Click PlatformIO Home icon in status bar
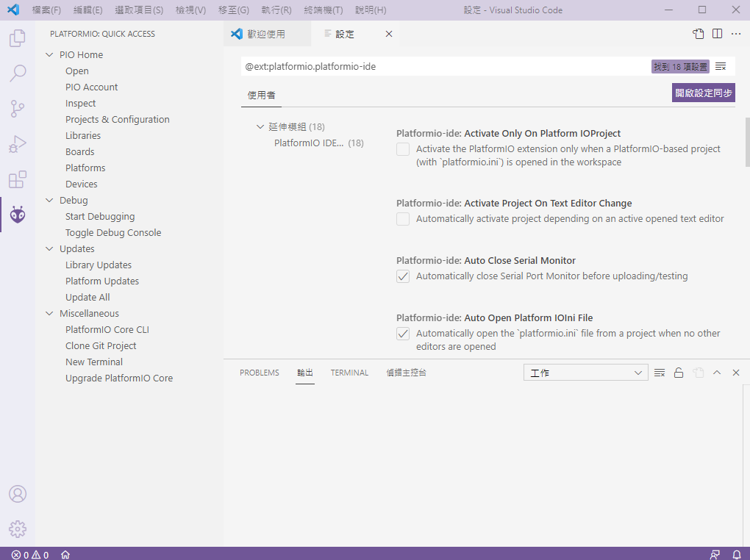750x560 pixels. click(x=65, y=555)
